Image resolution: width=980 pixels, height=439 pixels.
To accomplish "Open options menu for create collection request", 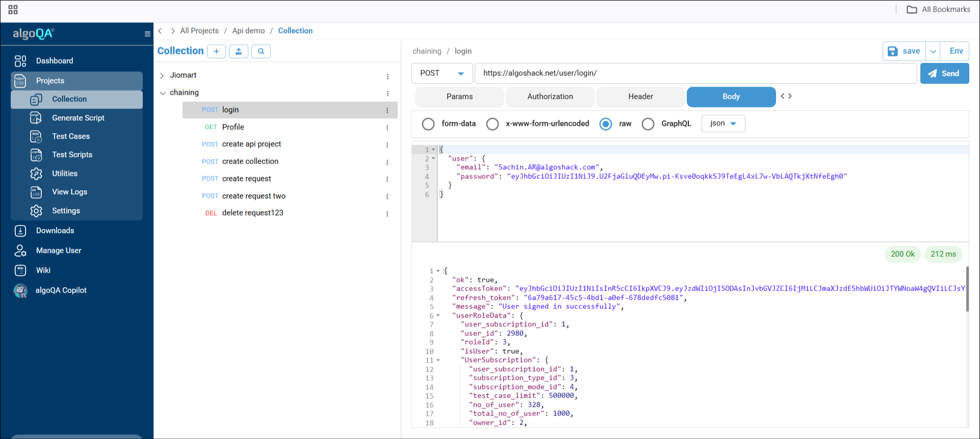I will [x=387, y=162].
